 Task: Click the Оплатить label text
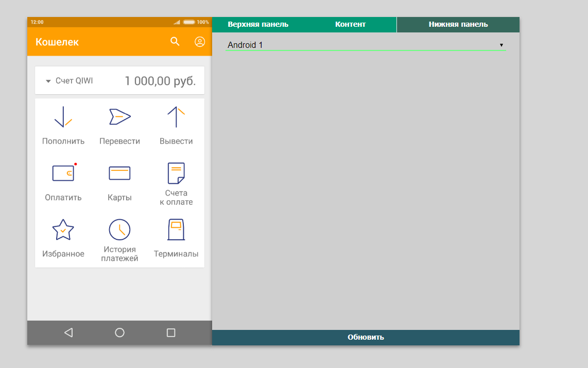(63, 198)
